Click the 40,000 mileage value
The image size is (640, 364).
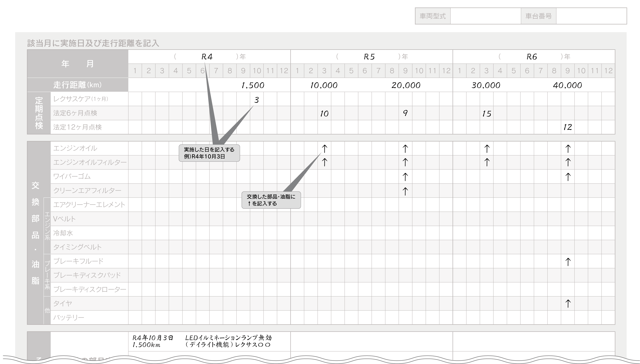click(x=567, y=85)
